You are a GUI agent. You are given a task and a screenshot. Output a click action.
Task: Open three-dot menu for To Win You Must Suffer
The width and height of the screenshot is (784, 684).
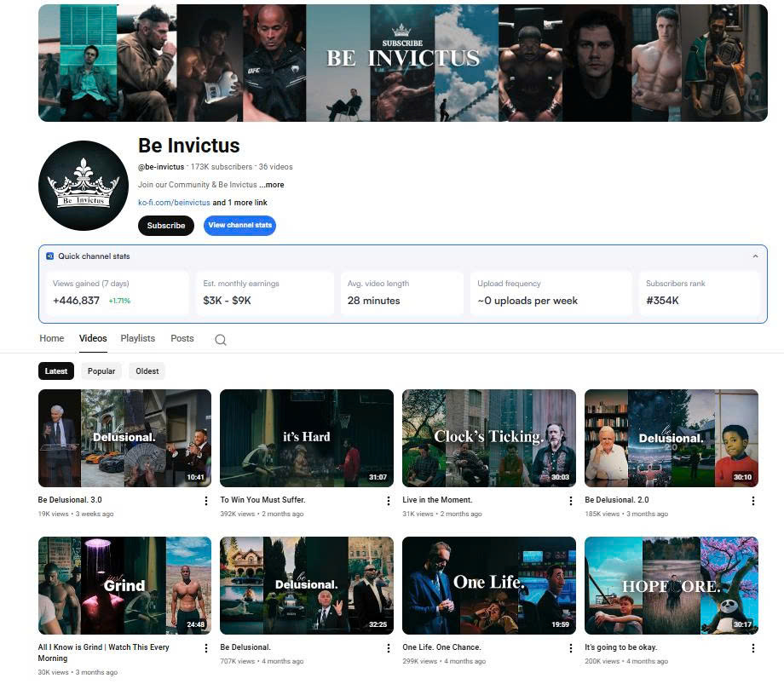pyautogui.click(x=388, y=501)
